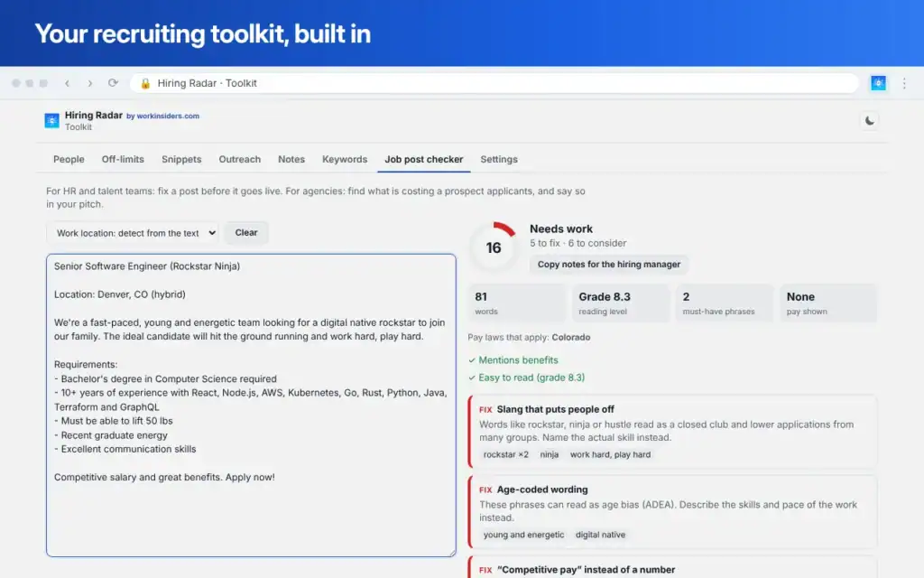924x578 pixels.
Task: Switch to the People tab
Action: point(69,159)
